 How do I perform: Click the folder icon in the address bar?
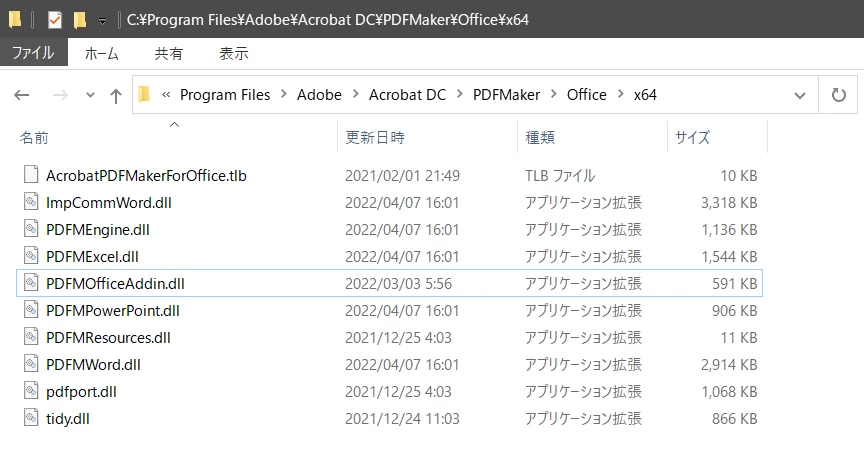pos(144,95)
